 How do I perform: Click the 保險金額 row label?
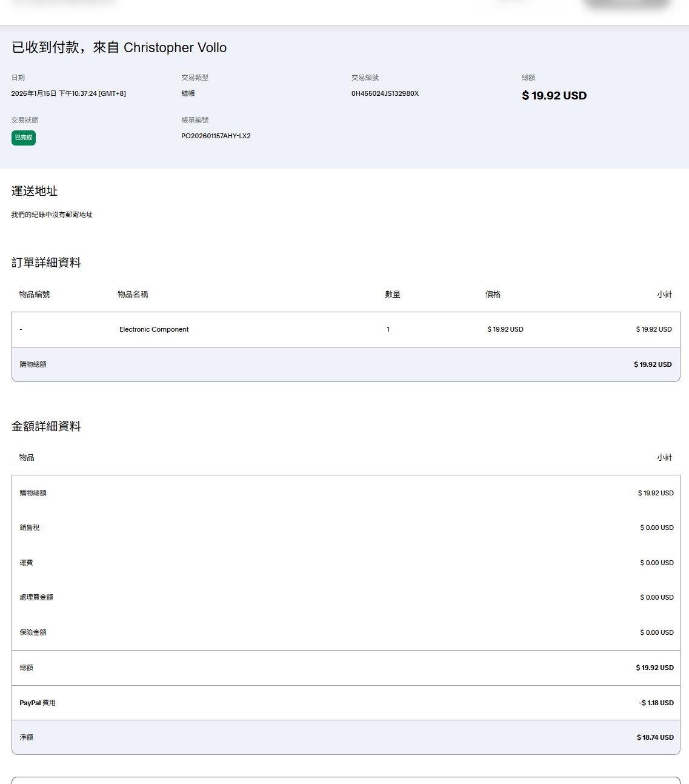[33, 632]
